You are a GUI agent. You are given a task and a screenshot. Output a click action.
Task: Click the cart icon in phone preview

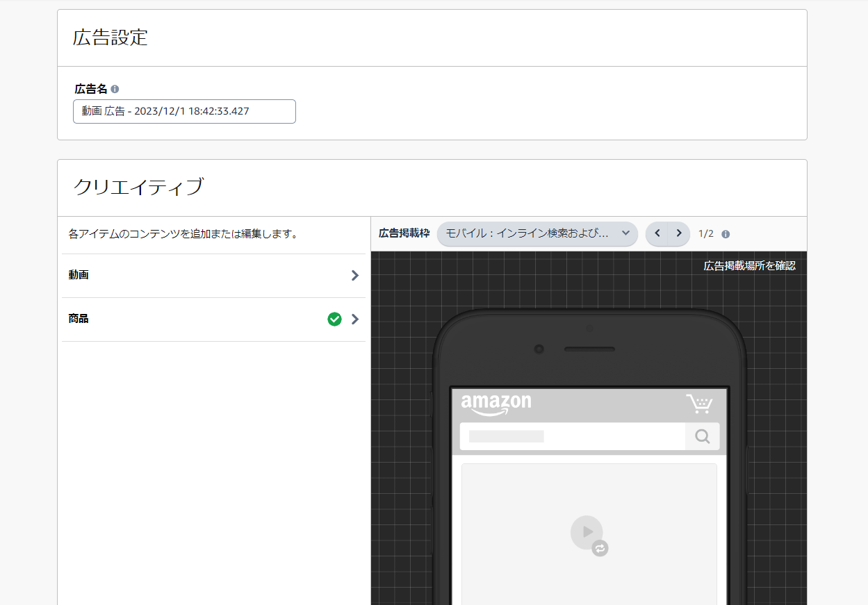click(699, 404)
